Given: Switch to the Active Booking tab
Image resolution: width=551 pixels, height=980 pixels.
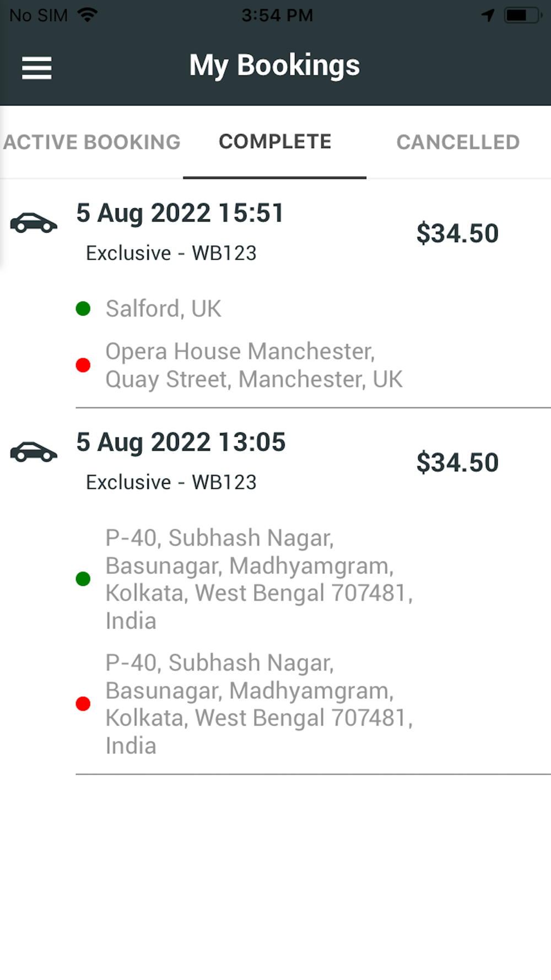Looking at the screenshot, I should coord(92,142).
